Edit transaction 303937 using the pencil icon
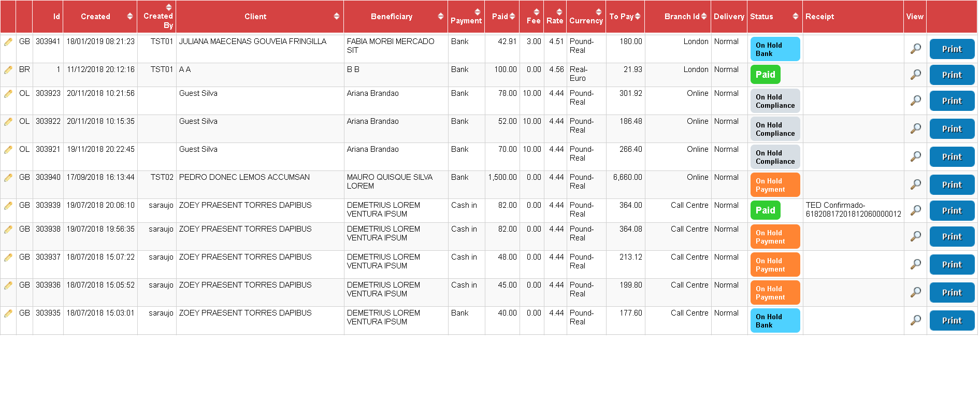 8,258
